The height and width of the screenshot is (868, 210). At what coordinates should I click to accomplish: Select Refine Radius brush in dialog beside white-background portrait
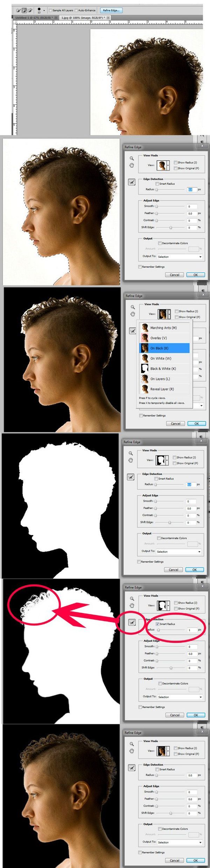[132, 182]
